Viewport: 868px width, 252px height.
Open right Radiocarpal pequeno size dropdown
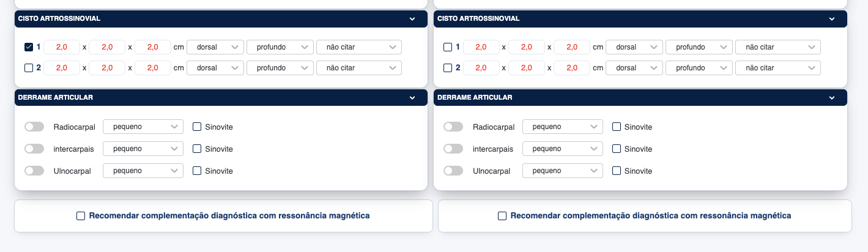coord(563,127)
